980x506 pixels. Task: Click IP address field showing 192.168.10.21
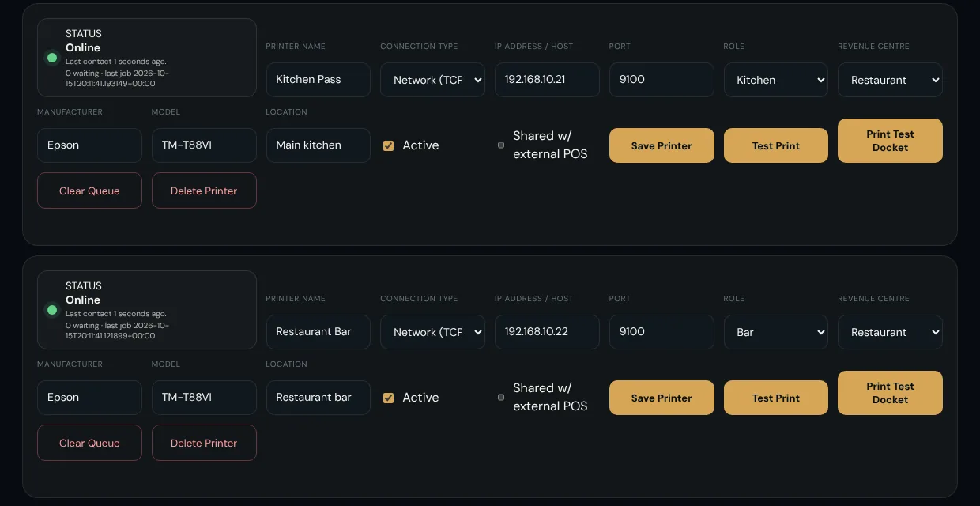coord(547,80)
